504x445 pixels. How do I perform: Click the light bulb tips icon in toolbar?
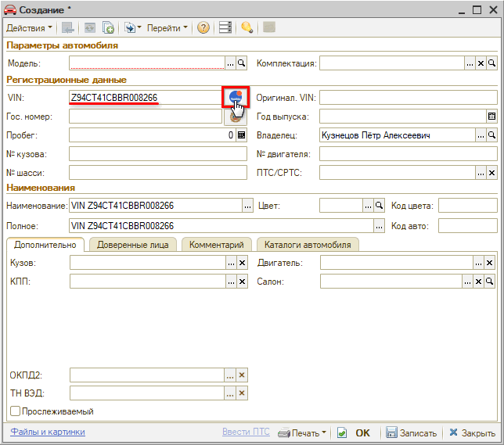click(x=247, y=27)
